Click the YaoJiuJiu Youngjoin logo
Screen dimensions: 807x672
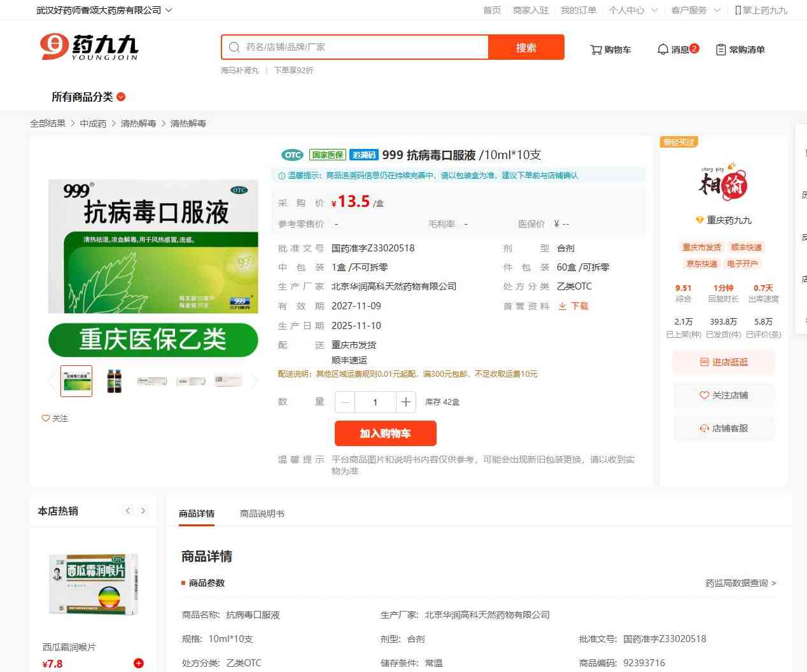pos(89,47)
